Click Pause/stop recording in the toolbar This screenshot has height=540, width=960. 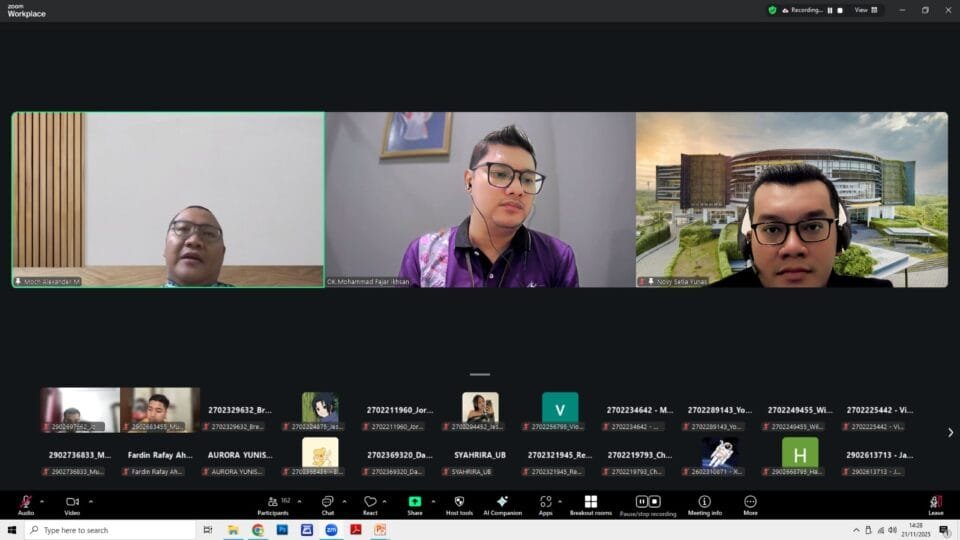pyautogui.click(x=648, y=502)
